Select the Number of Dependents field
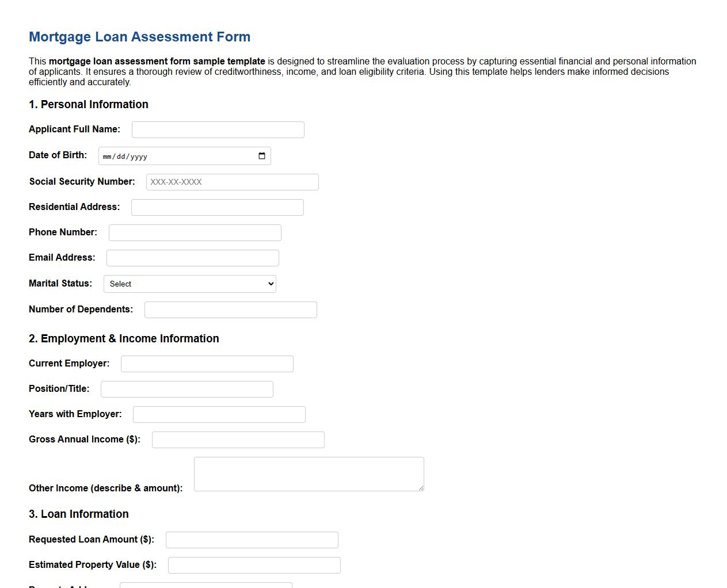 coord(230,310)
